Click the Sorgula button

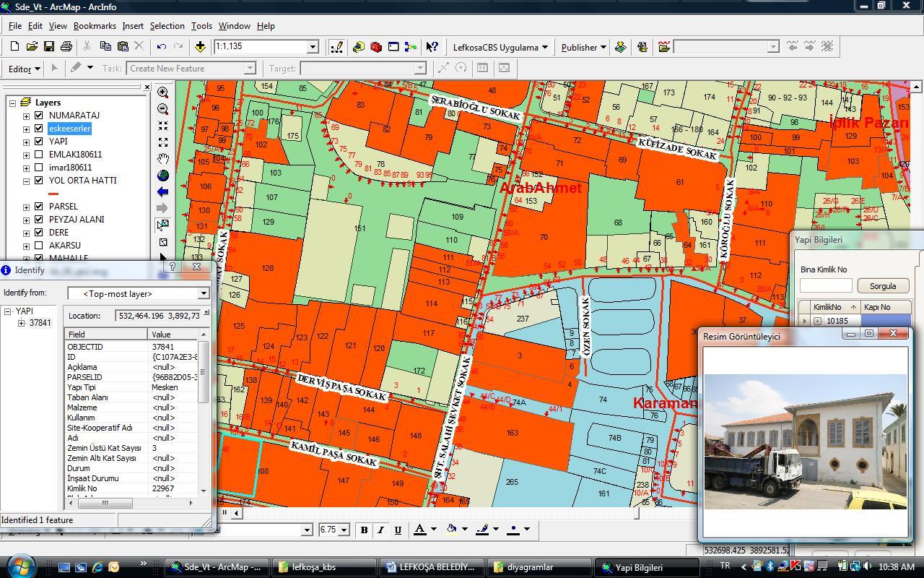882,286
